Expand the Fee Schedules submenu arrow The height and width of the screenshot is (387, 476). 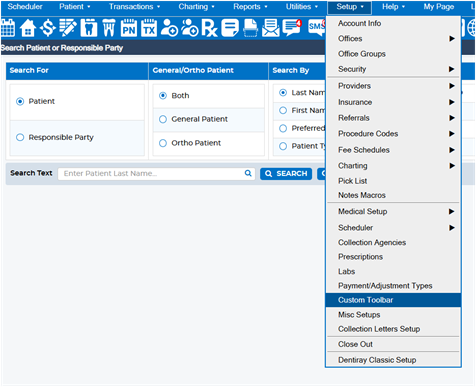(452, 150)
